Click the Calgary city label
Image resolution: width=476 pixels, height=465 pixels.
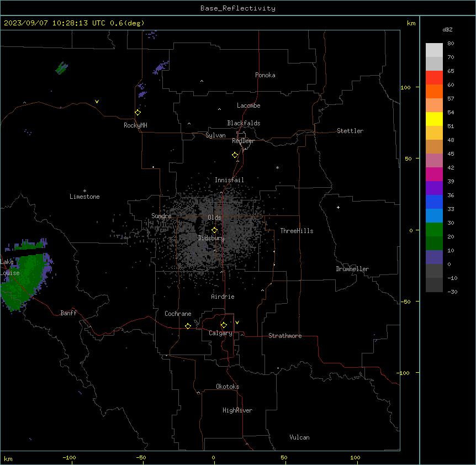pyautogui.click(x=220, y=333)
